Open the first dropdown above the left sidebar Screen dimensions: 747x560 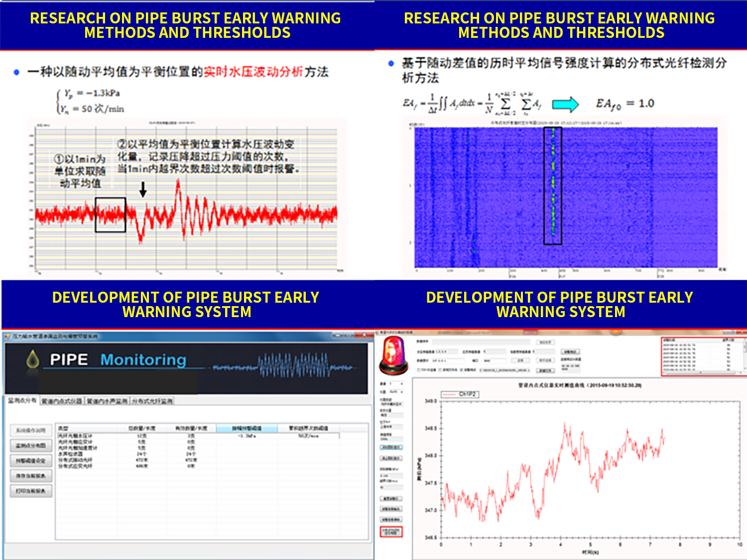tap(397, 384)
